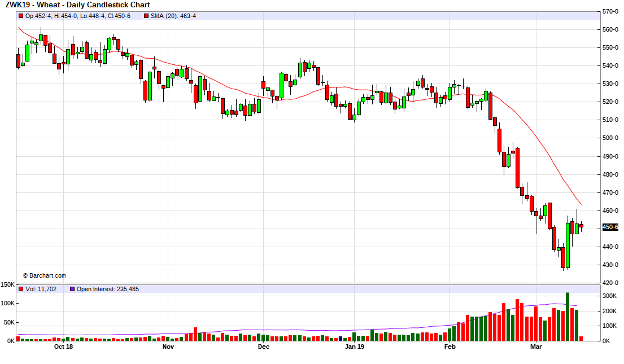
Task: Select the Open Interest: 235,485 label
Action: [107, 289]
